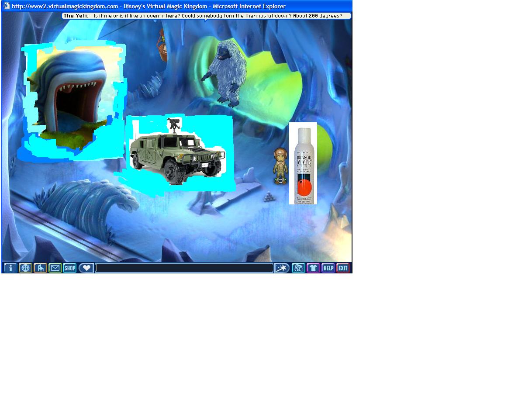Open the shirt clothing icon
Viewport: 532px width, 397px height.
313,268
